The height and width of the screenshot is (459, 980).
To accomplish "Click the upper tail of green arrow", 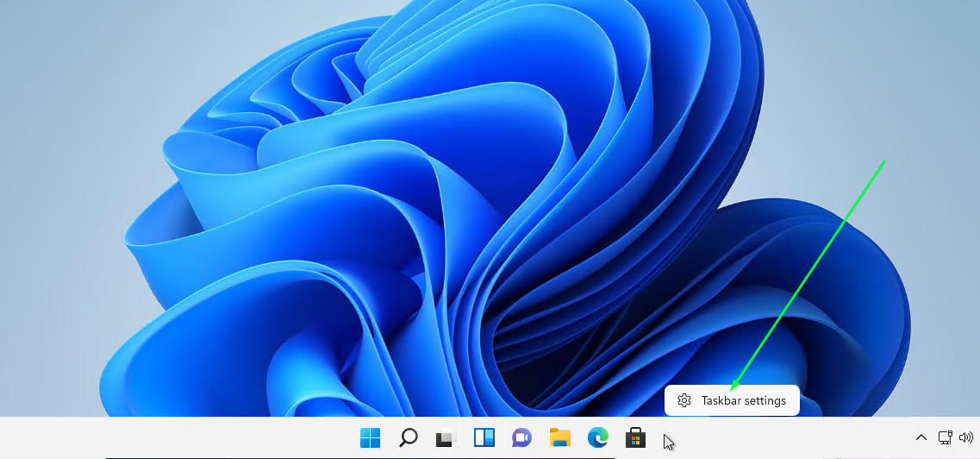I will pos(883,163).
